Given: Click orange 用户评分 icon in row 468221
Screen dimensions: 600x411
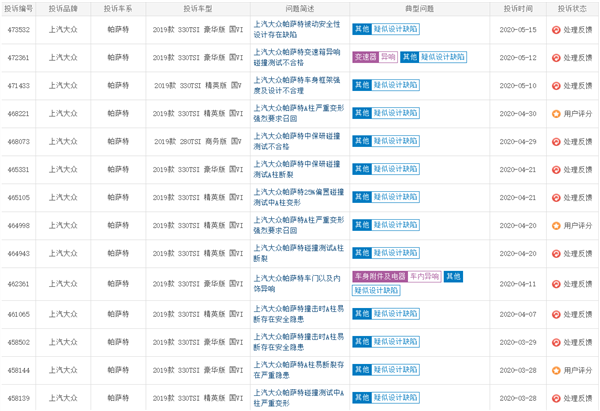Looking at the screenshot, I should 556,114.
